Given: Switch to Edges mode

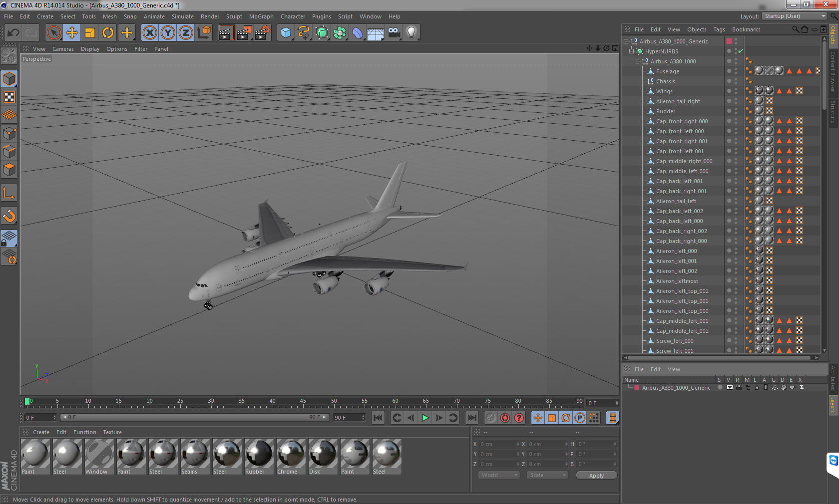Looking at the screenshot, I should coord(9,152).
